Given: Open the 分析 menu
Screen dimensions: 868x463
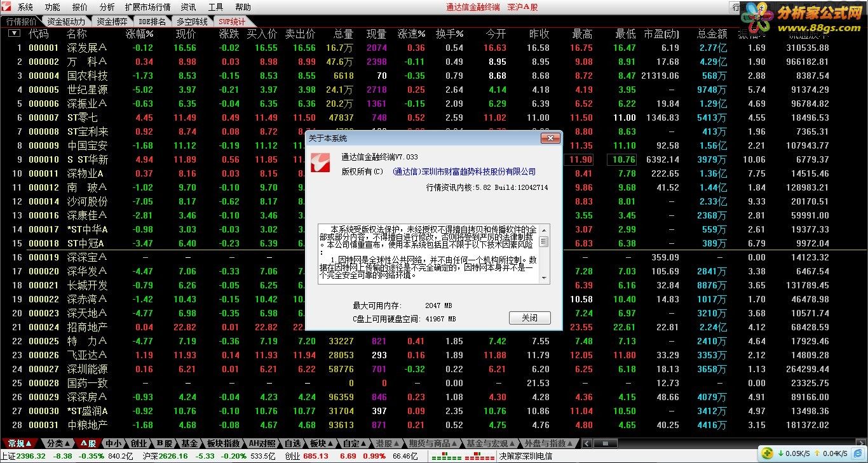Looking at the screenshot, I should click(x=107, y=7).
